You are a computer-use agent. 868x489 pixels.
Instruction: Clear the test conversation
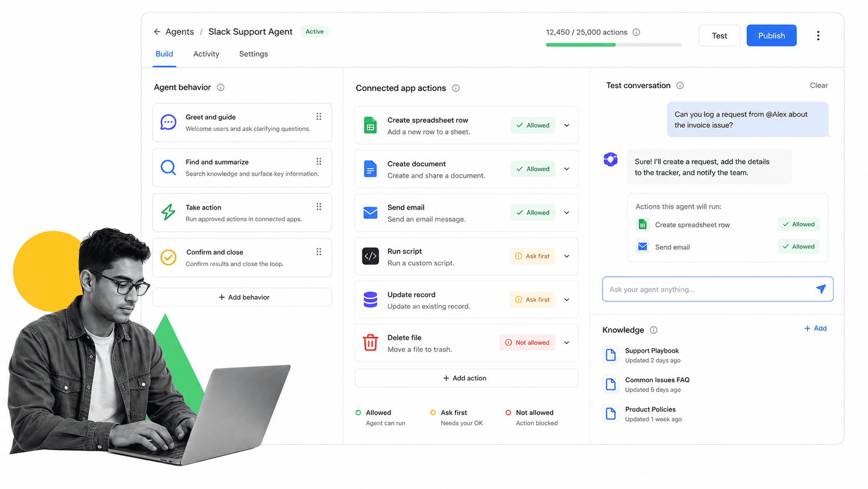tap(819, 85)
